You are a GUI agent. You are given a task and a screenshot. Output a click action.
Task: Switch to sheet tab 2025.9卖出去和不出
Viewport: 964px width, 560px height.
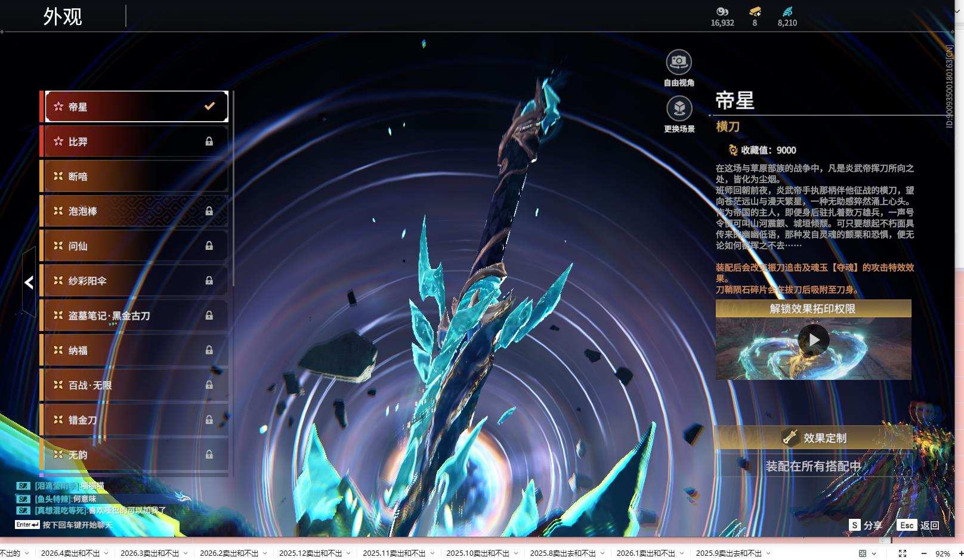tap(728, 553)
